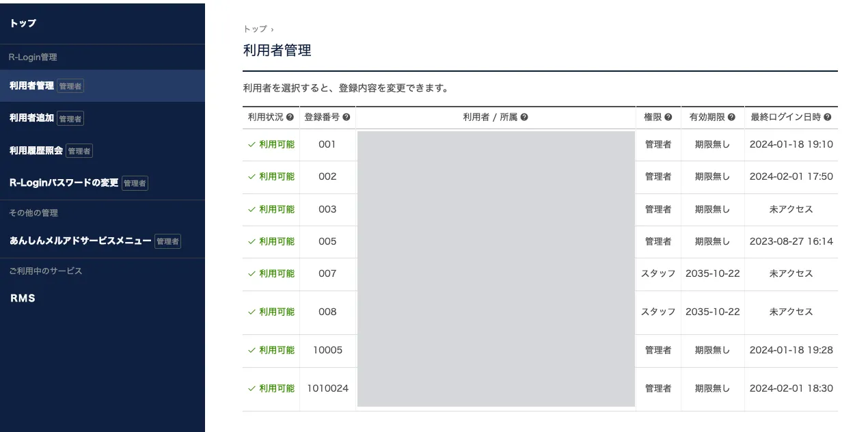Click login date 2023-08-27 16:14
This screenshot has width=868, height=432.
[791, 241]
